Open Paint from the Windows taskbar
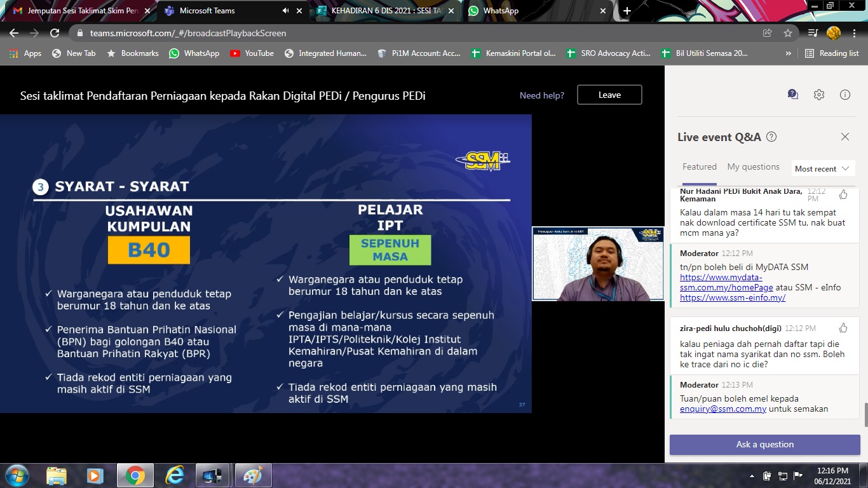Viewport: 868px width, 488px height. pyautogui.click(x=253, y=475)
